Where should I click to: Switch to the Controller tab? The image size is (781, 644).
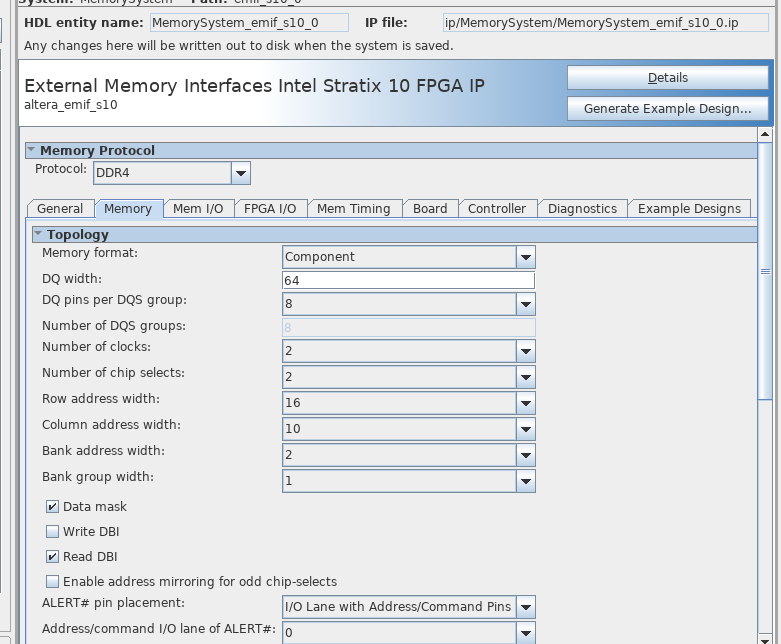[x=497, y=209]
